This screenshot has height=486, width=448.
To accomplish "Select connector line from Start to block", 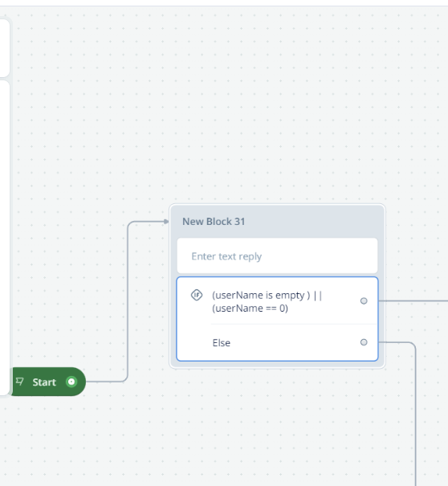I will pyautogui.click(x=128, y=300).
